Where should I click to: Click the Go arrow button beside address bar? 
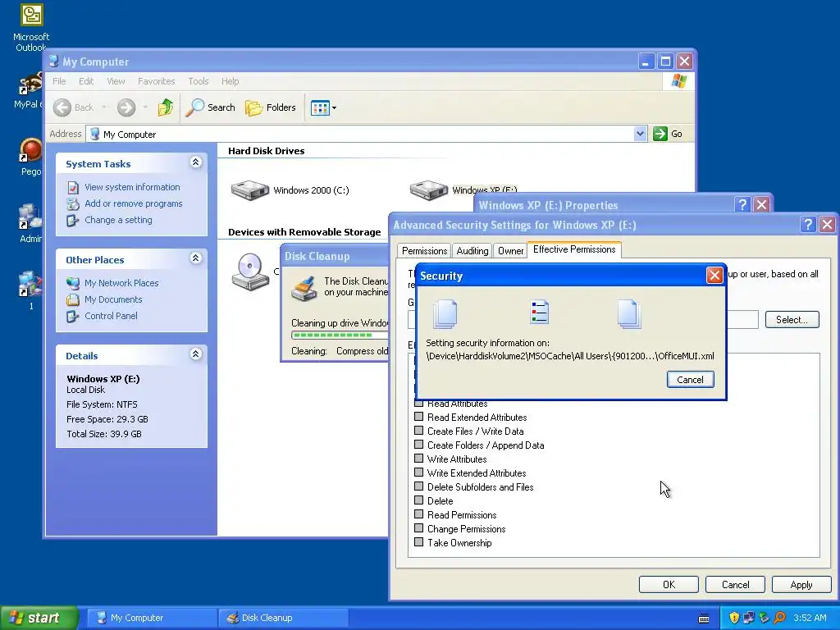click(x=660, y=134)
